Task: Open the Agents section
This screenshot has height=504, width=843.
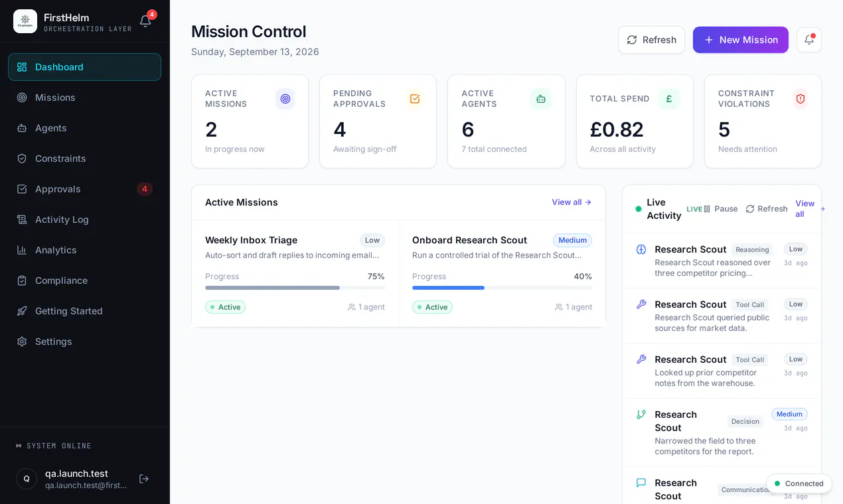Action: tap(84, 128)
